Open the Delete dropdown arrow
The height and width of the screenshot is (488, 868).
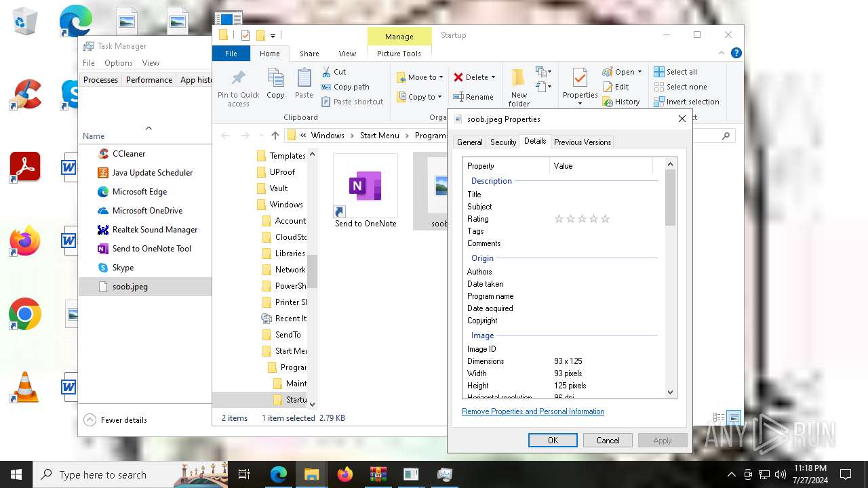pos(493,77)
